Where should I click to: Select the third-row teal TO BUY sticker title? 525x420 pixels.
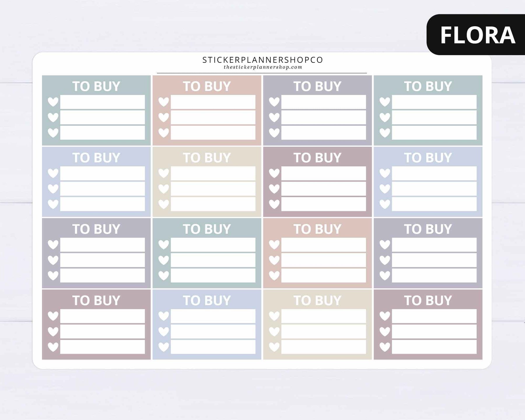pyautogui.click(x=207, y=229)
